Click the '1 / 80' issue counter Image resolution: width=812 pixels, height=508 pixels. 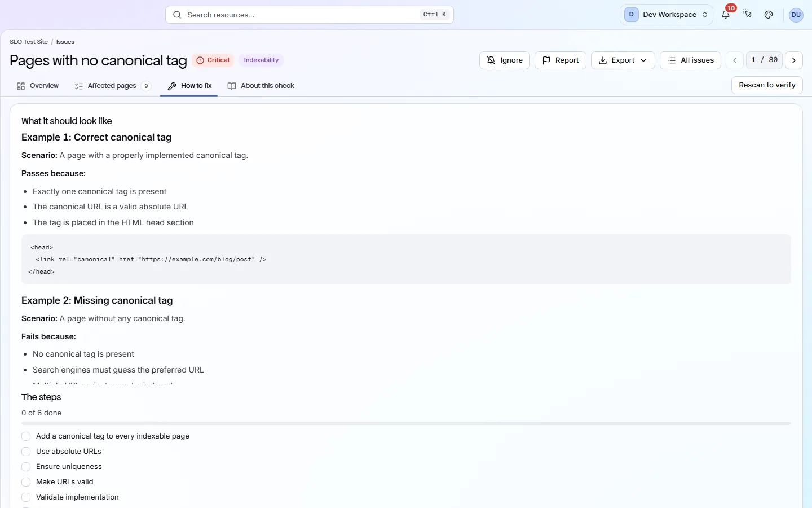764,60
